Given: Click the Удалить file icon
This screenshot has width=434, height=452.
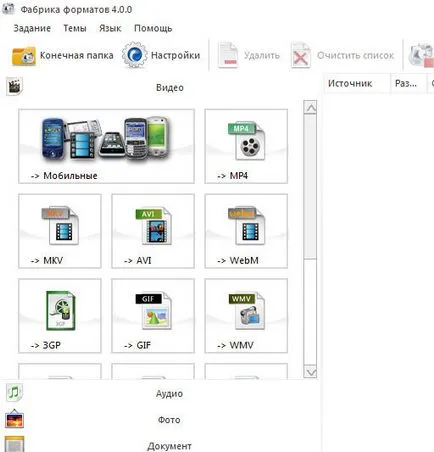Looking at the screenshot, I should (x=228, y=55).
